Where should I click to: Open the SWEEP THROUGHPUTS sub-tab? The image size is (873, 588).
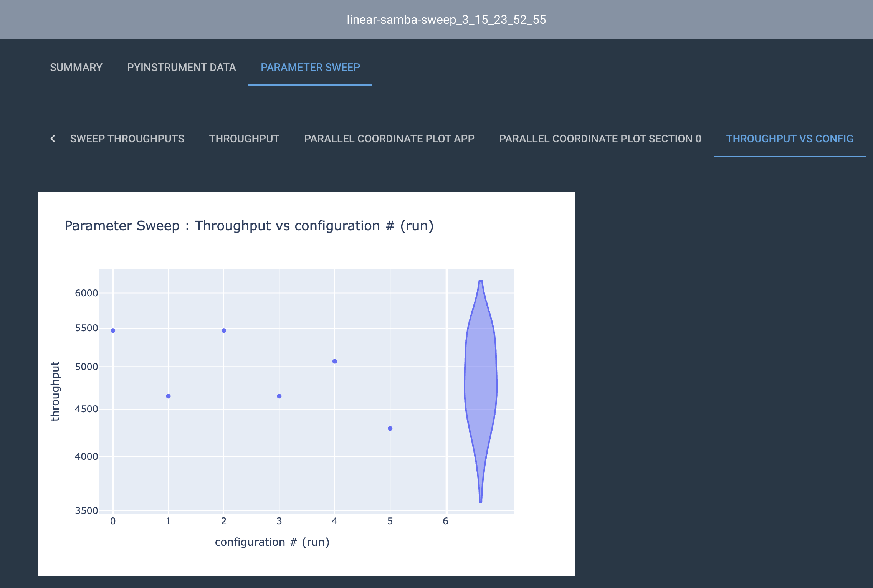click(x=127, y=139)
